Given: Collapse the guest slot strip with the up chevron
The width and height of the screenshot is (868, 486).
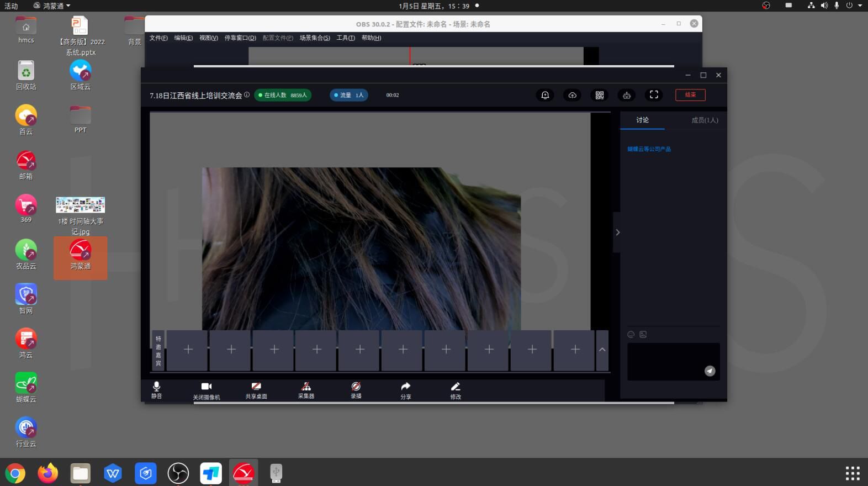Looking at the screenshot, I should click(x=602, y=350).
